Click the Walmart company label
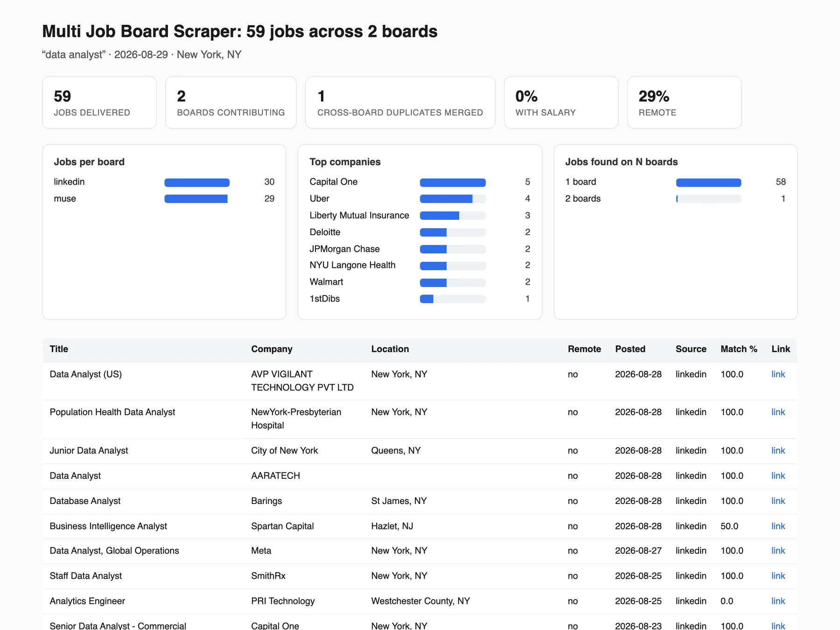 (326, 282)
